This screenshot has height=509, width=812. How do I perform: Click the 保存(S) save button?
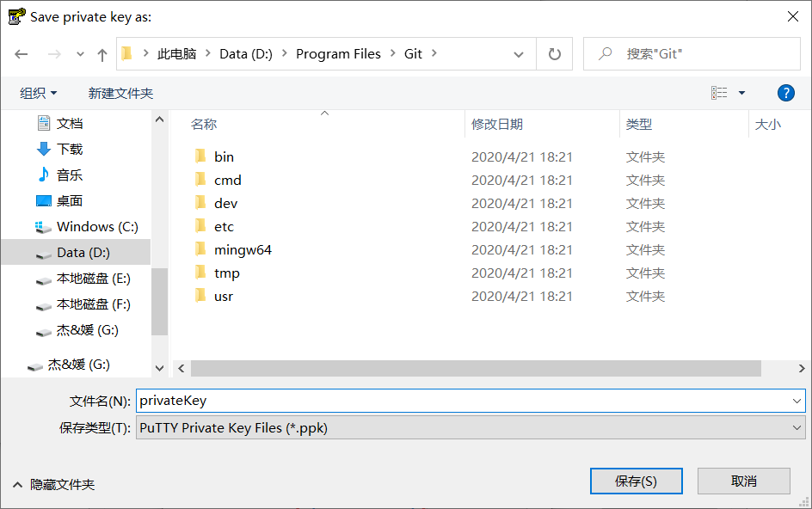636,481
